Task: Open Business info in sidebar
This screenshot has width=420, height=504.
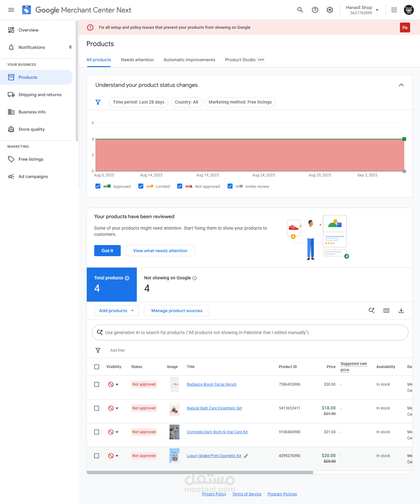Action: (x=36, y=112)
